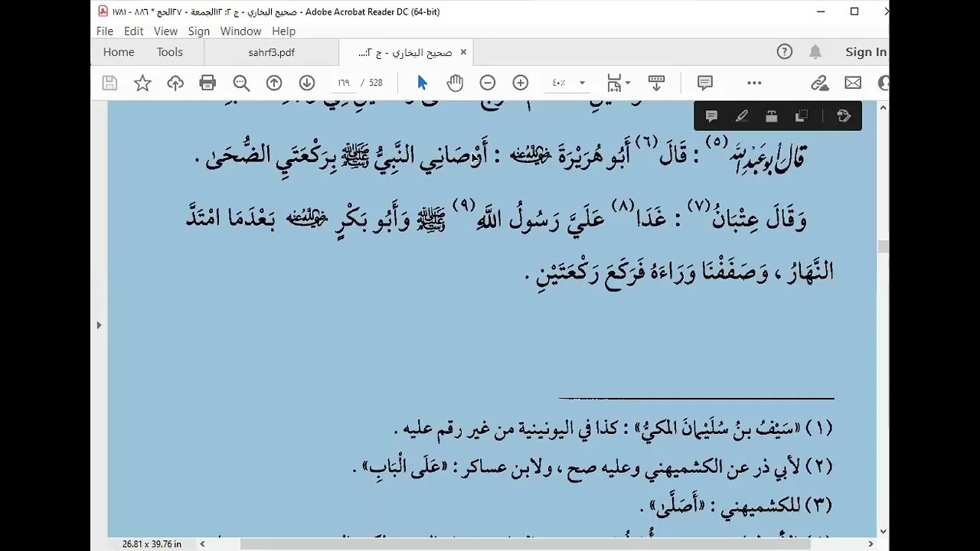Viewport: 980px width, 551px height.
Task: Expand the left navigation pane arrow
Action: 98,325
